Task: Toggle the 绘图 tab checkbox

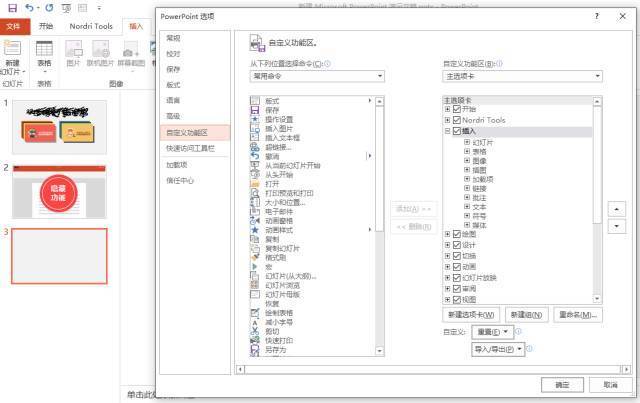Action: click(457, 234)
